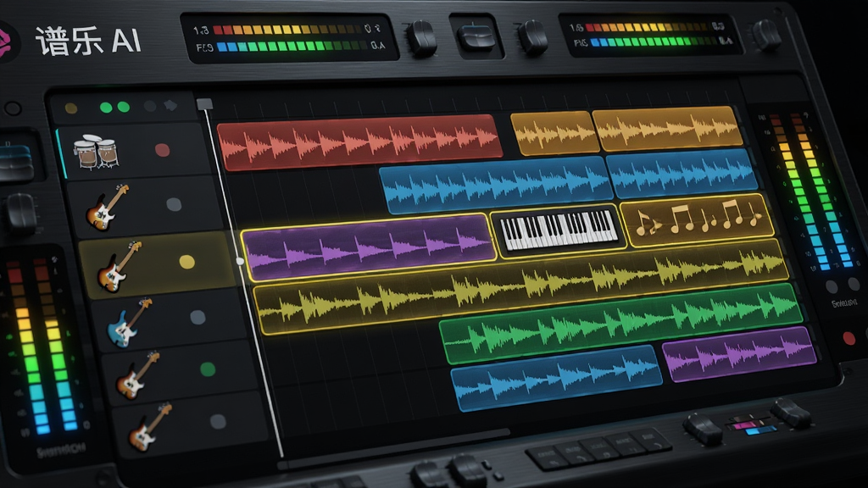
Task: Toggle the grey dot on the track below drums
Action: [174, 205]
